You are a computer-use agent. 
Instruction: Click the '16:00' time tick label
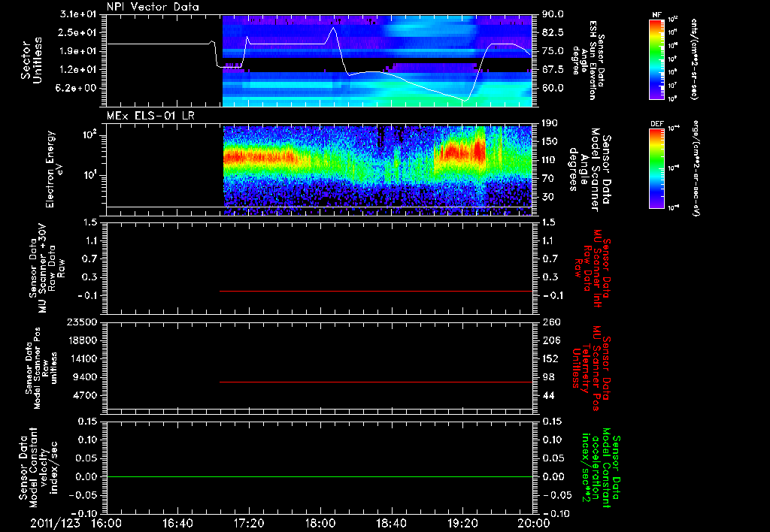[x=107, y=523]
